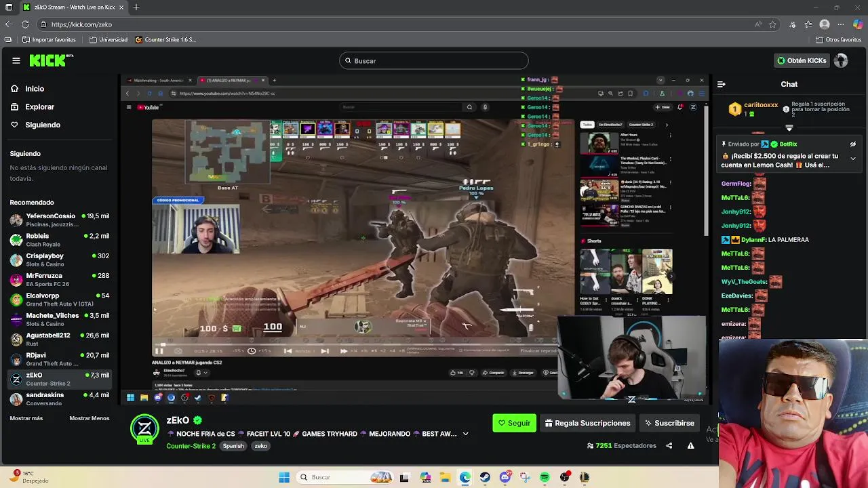868x488 pixels.
Task: Click the Obtén KICKs button
Action: coord(802,60)
